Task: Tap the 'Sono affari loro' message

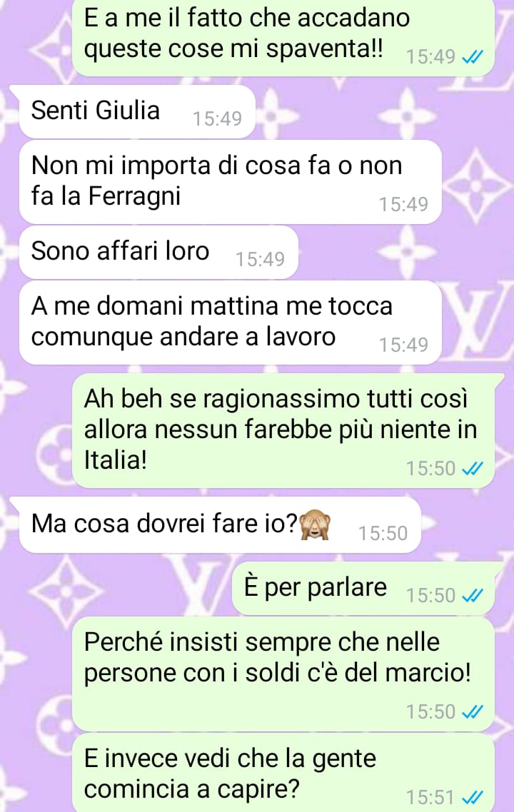Action: pos(158,252)
